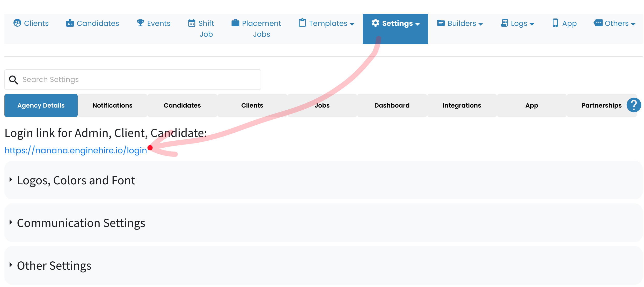Expand the Logos, Colors and Font section

tap(323, 180)
